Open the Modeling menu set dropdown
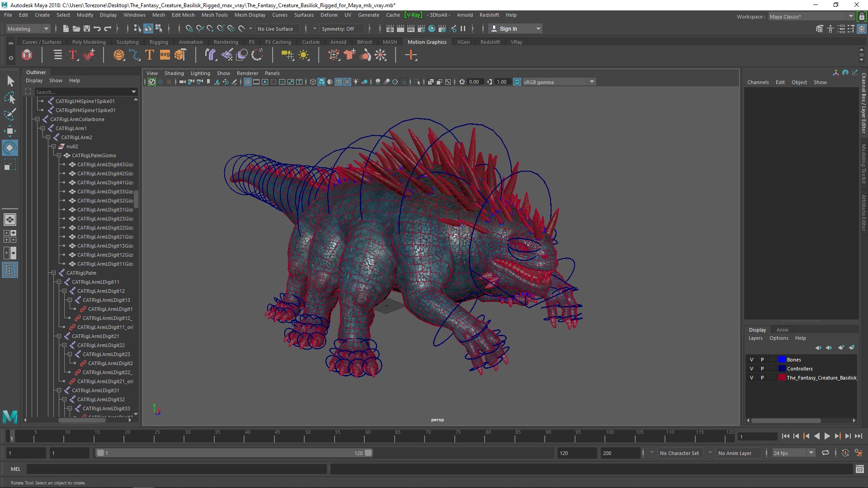The width and height of the screenshot is (868, 488). (x=28, y=28)
